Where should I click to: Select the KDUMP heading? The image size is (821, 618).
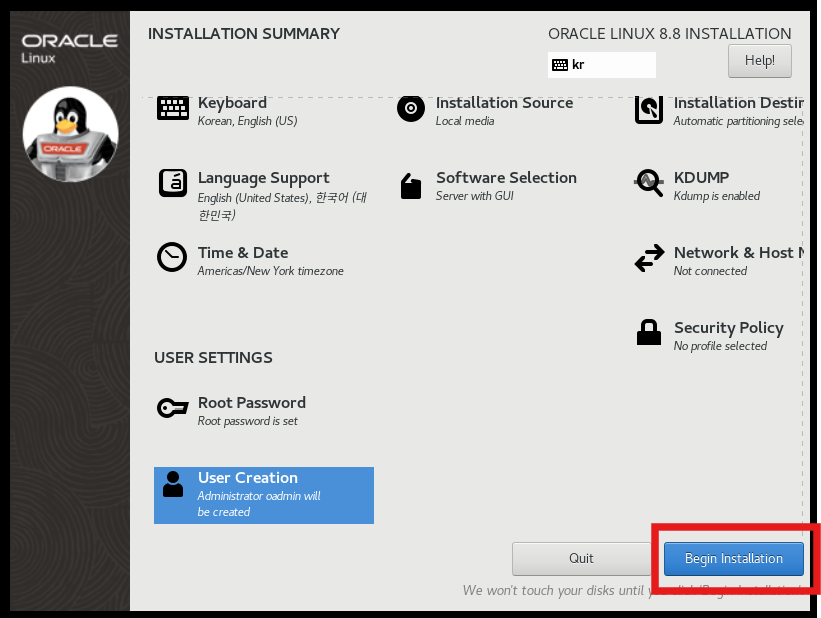(701, 178)
